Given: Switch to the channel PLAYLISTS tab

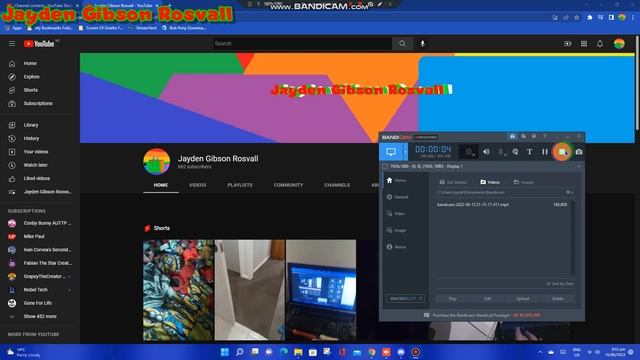Looking at the screenshot, I should tap(240, 185).
